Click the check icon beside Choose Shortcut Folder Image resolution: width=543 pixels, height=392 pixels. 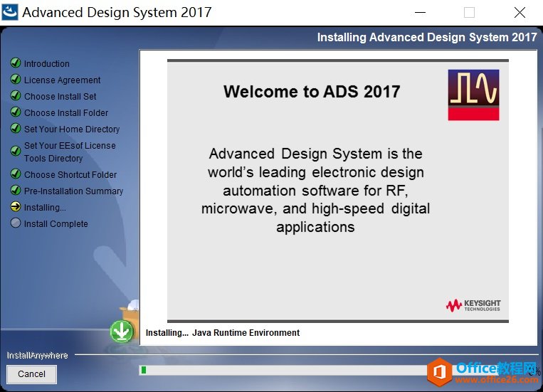(x=16, y=174)
